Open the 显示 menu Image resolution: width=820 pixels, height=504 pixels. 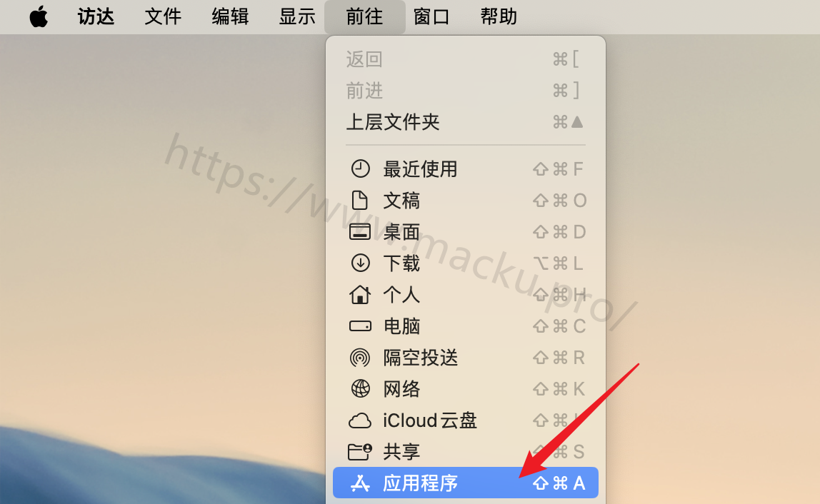[297, 16]
